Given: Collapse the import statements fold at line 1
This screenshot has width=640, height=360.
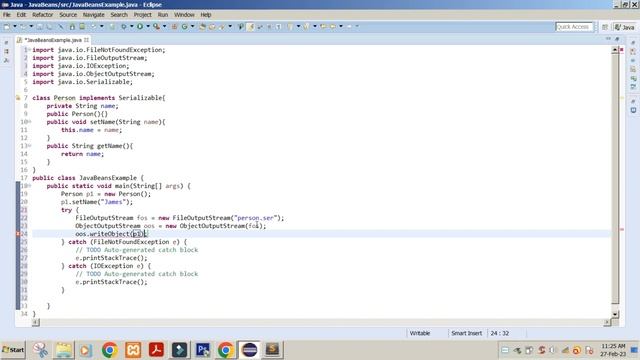Looking at the screenshot, I should pos(29,50).
